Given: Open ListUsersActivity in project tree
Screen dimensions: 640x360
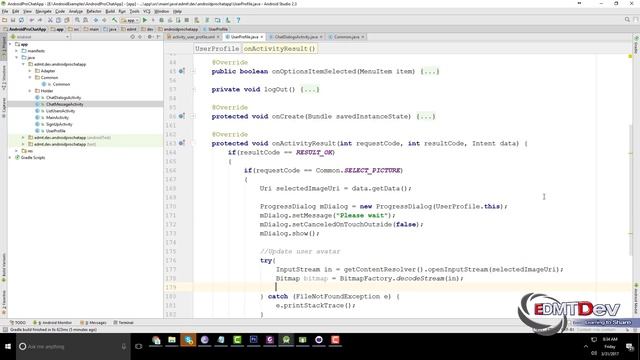Looking at the screenshot, I should click(x=60, y=111).
